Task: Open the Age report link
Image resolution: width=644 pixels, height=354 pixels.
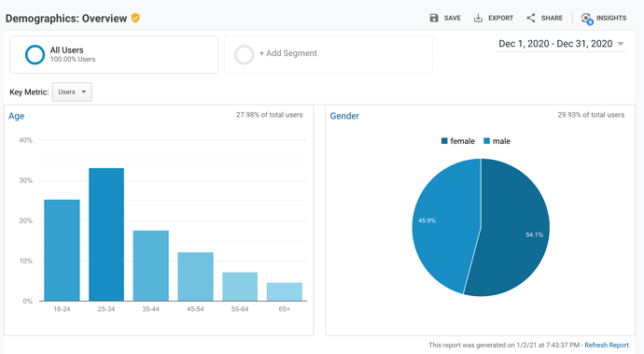Action: [17, 116]
